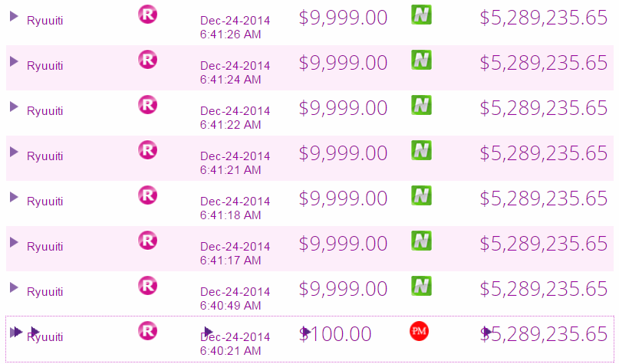Expand the row dated 6:40:49 AM
This screenshot has height=364, width=619.
[14, 287]
